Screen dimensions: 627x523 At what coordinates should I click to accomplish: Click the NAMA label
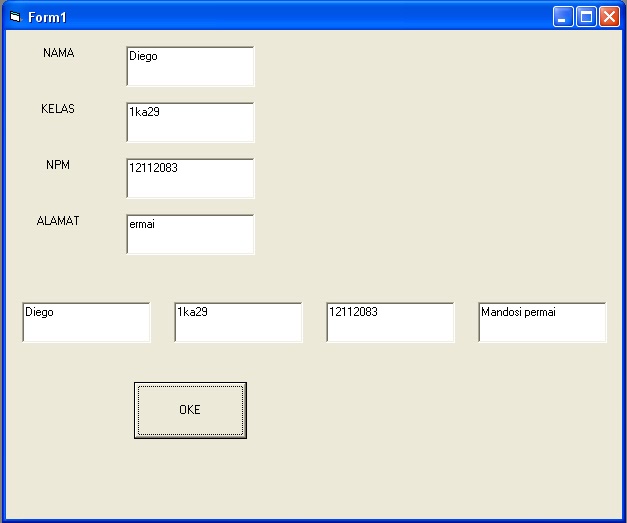tap(58, 53)
